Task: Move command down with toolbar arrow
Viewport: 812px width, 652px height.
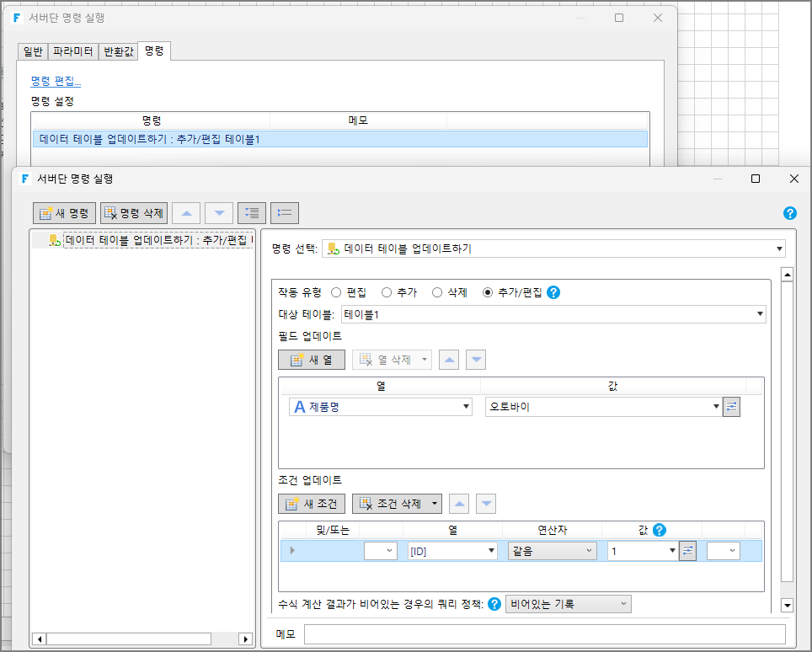Action: pyautogui.click(x=219, y=212)
